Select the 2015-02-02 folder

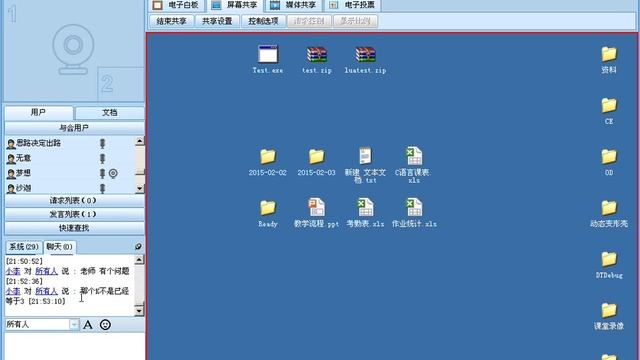tap(268, 162)
